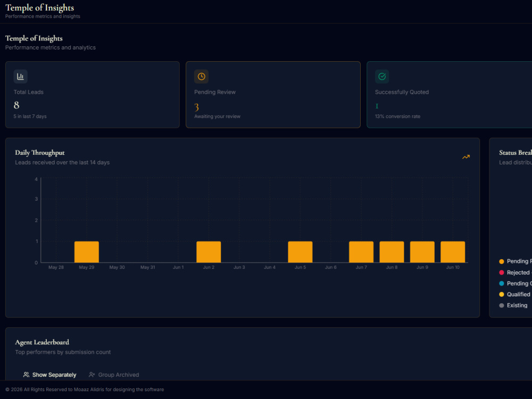Click the May 28 axis label

pos(56,268)
